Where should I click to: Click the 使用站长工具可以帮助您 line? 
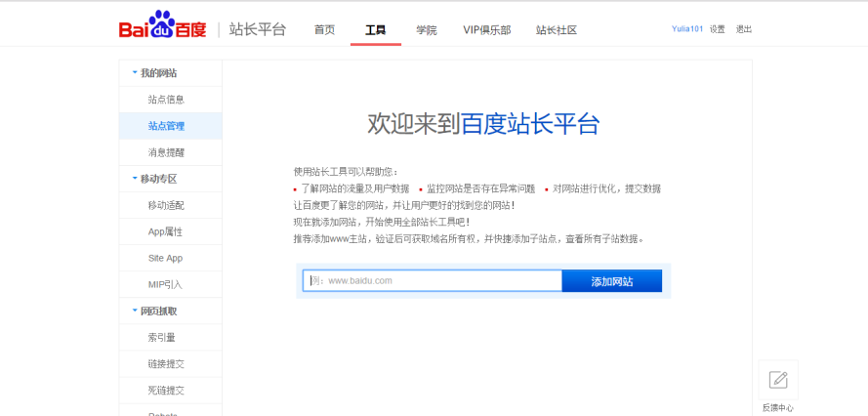346,172
